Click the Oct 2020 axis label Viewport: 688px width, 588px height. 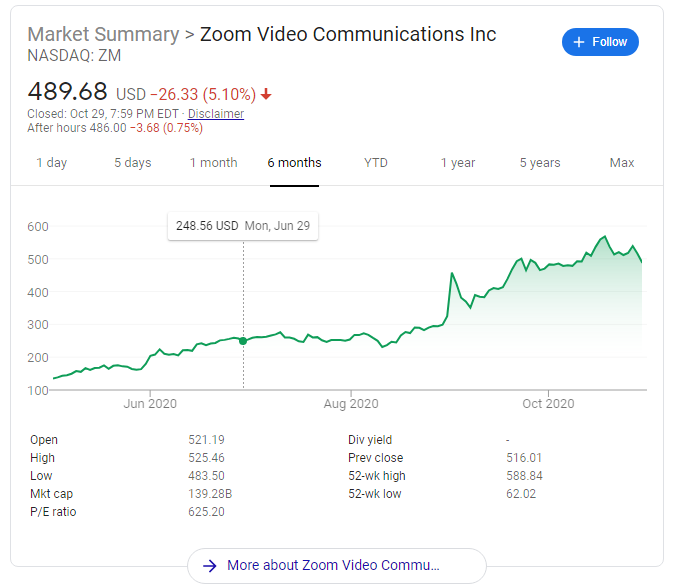pyautogui.click(x=548, y=404)
